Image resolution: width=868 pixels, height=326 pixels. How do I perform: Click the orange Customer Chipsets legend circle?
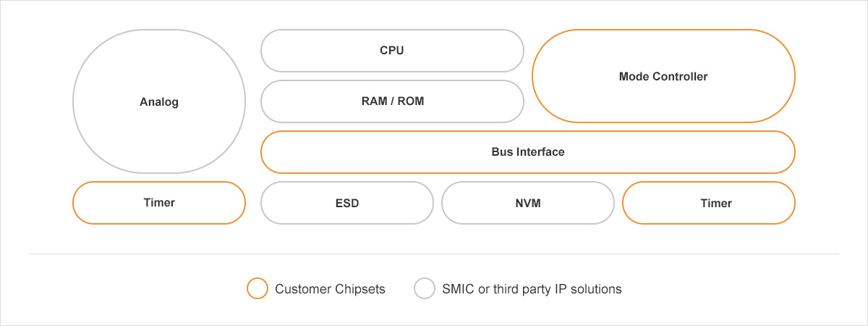tap(258, 289)
